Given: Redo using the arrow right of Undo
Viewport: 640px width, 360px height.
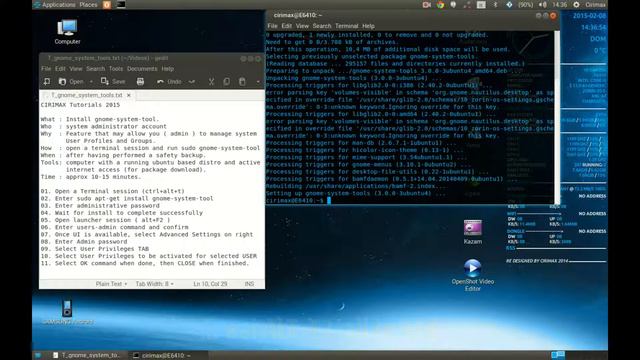Looking at the screenshot, I should (192, 82).
